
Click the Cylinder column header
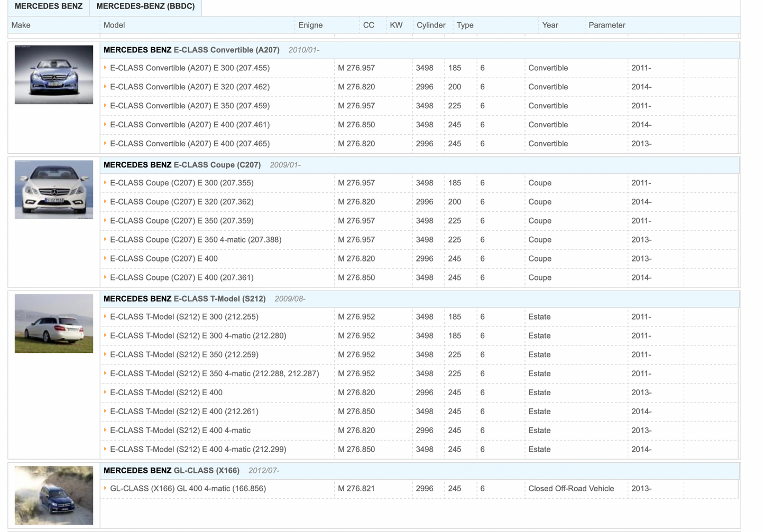(431, 25)
